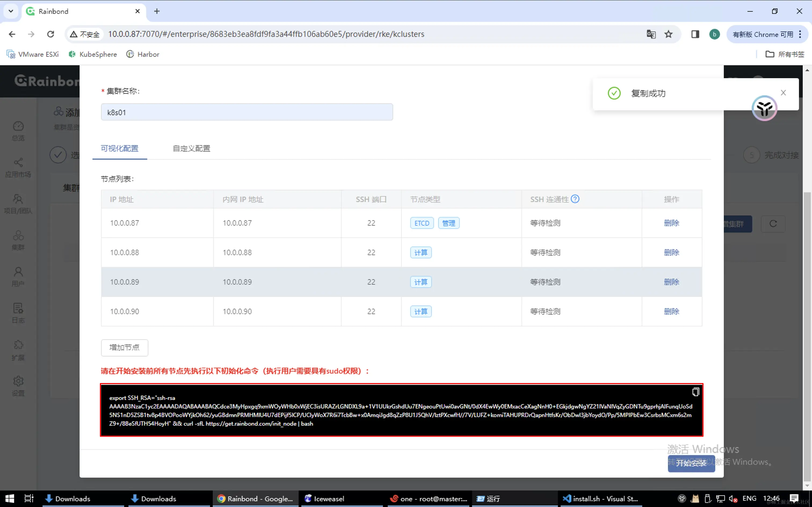This screenshot has width=812, height=507.
Task: Click the add node button
Action: (124, 347)
